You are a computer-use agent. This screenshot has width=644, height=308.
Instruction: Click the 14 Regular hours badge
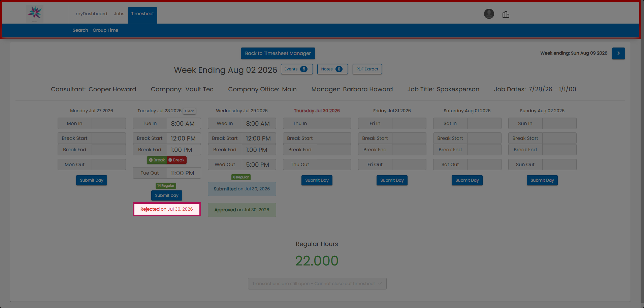[x=166, y=186]
